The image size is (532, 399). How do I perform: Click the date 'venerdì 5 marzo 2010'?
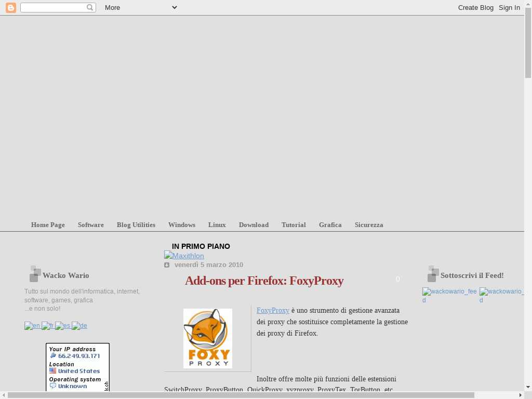[x=209, y=264]
